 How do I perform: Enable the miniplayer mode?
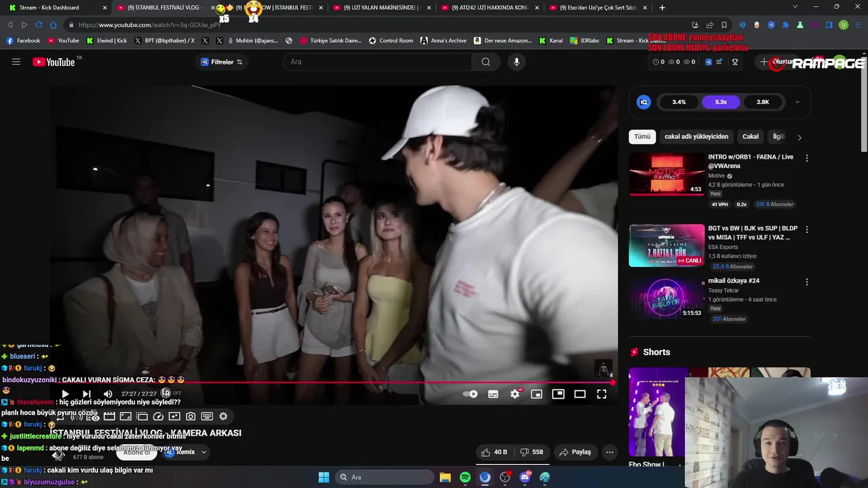tap(536, 394)
